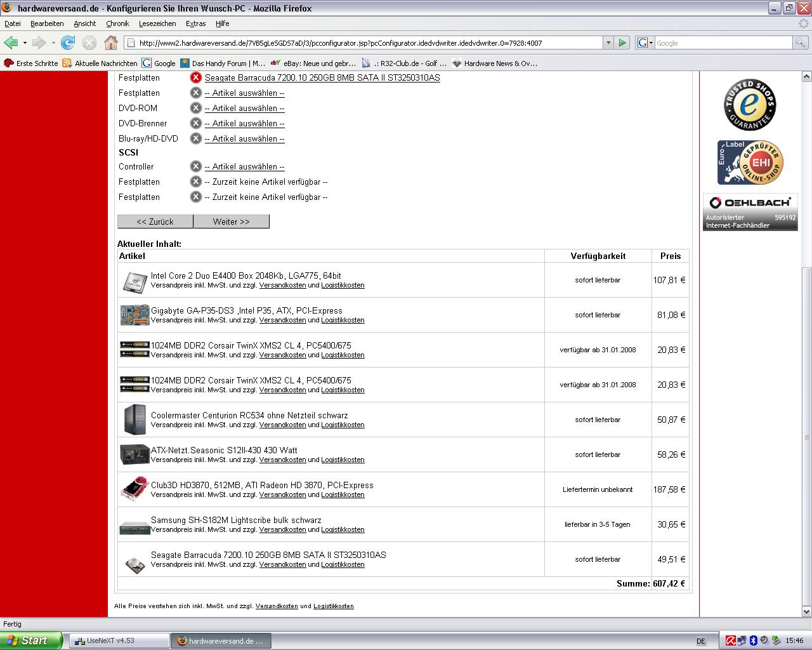
Task: Click the system clock showing 15:46
Action: 794,640
